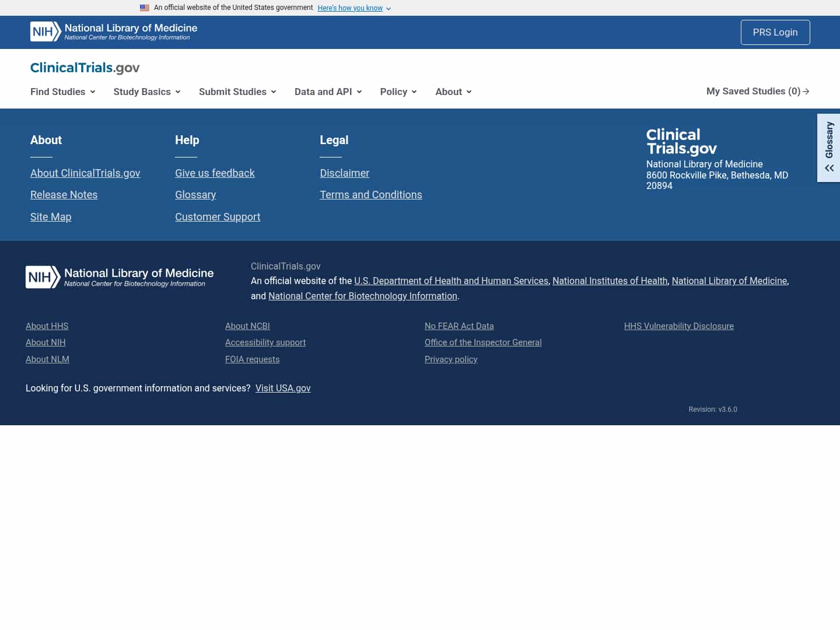The height and width of the screenshot is (630, 840).
Task: Open Accessibility support link
Action: [x=265, y=342]
